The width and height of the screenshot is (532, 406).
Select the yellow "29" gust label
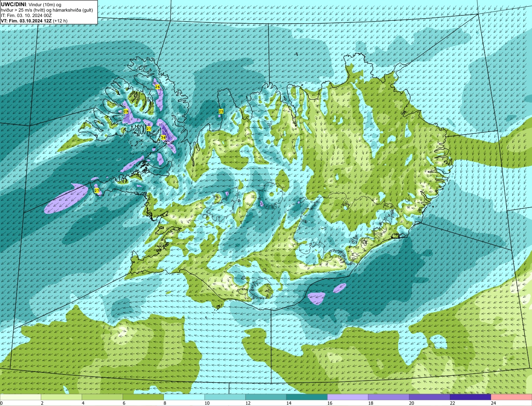click(x=126, y=111)
